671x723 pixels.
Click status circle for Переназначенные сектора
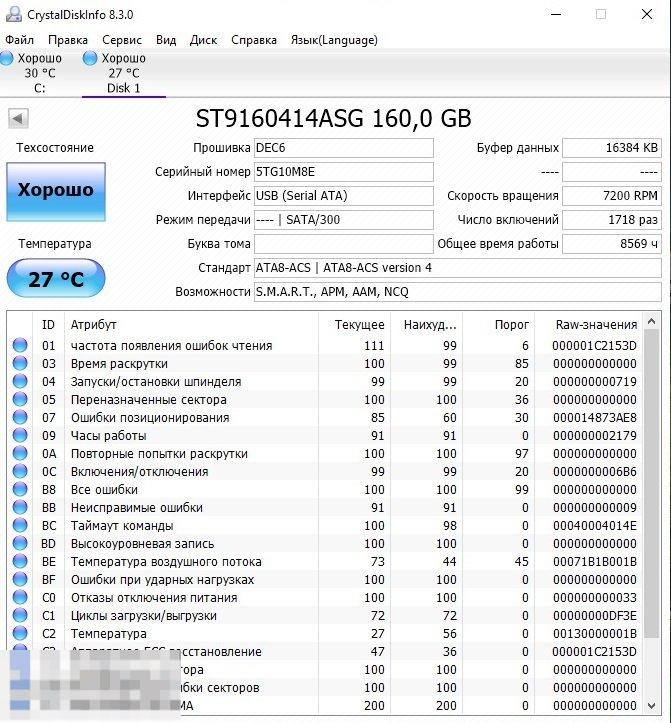point(20,399)
